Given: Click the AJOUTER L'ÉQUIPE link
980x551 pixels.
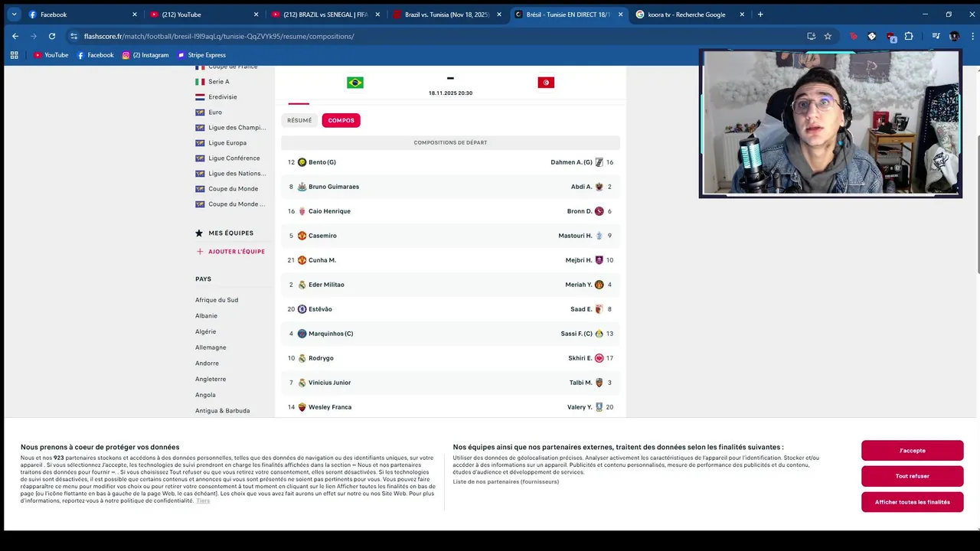Looking at the screenshot, I should click(230, 252).
